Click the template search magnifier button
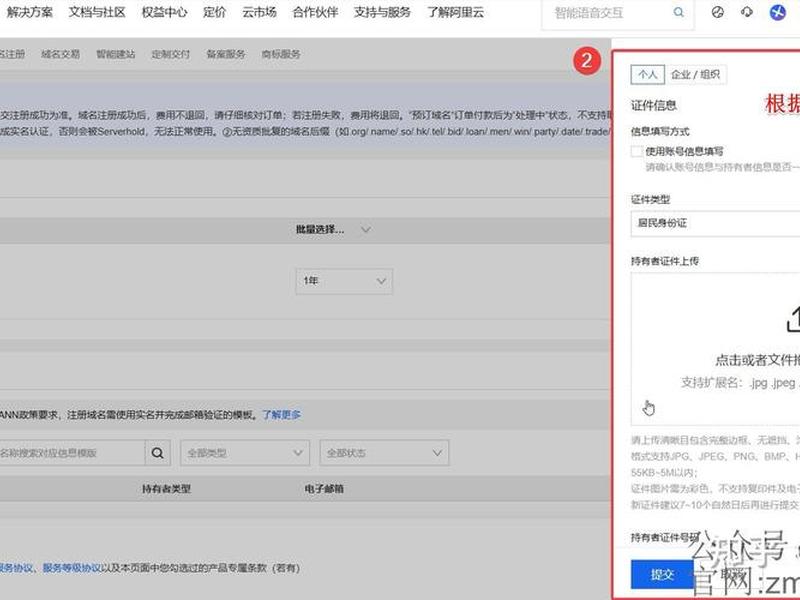The height and width of the screenshot is (600, 800). pos(158,453)
